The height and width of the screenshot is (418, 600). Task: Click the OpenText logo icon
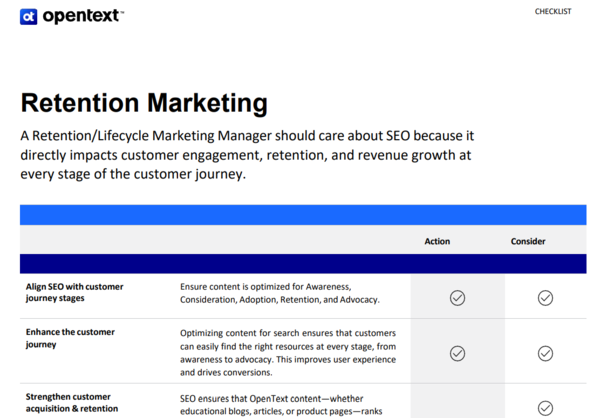pos(28,16)
